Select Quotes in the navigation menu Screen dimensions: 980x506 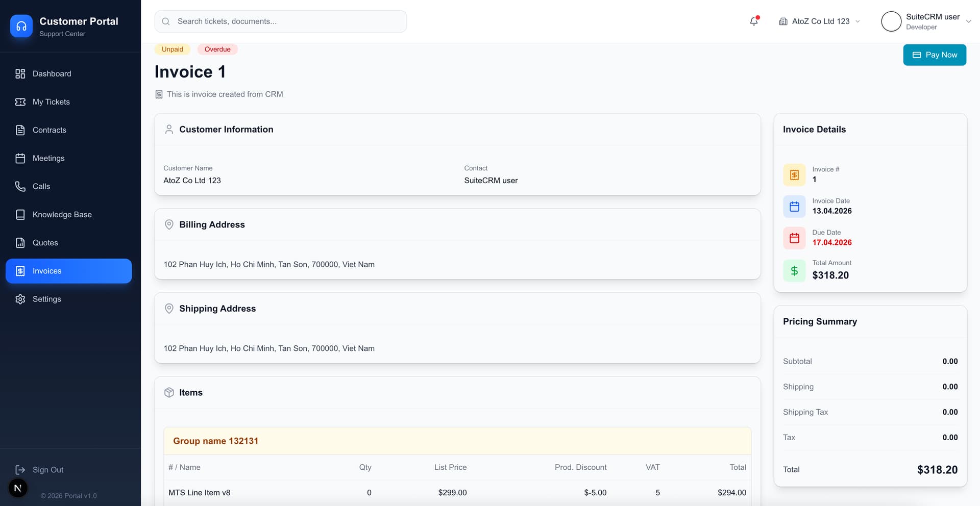coord(45,243)
